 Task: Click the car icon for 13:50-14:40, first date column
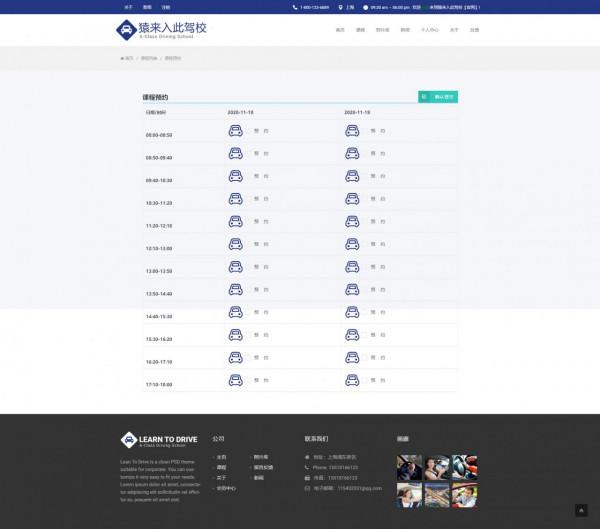(x=235, y=290)
